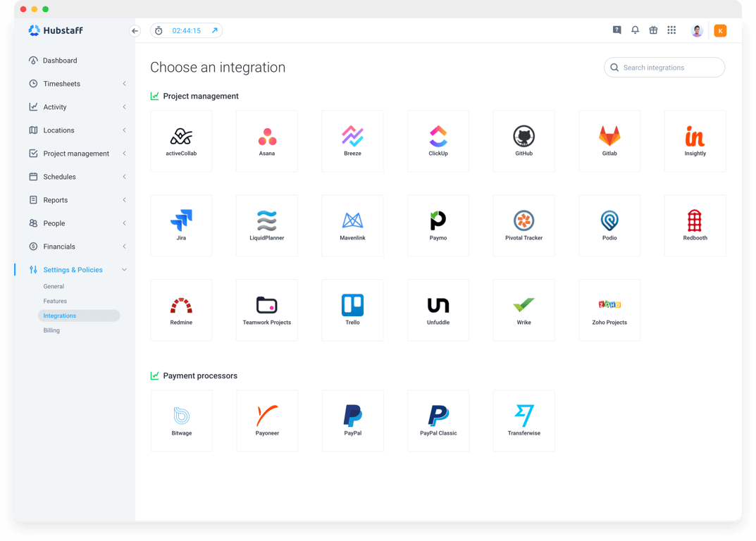Choose the Asana integration
Screen dimensions: 756x541
(266, 141)
